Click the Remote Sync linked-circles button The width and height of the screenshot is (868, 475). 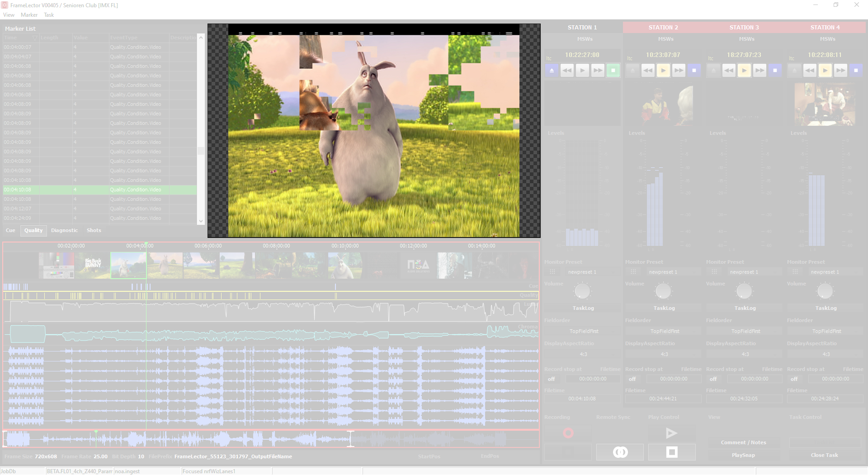pos(620,452)
